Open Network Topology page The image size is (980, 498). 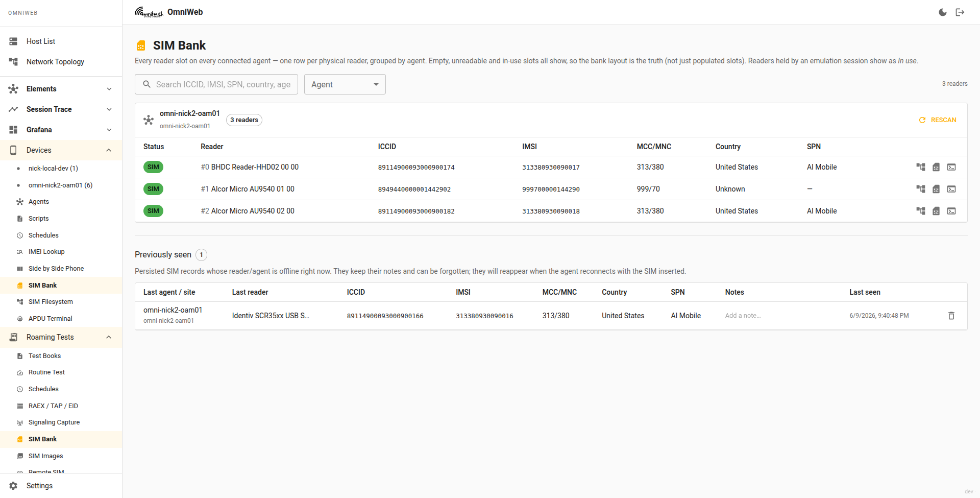click(x=61, y=62)
